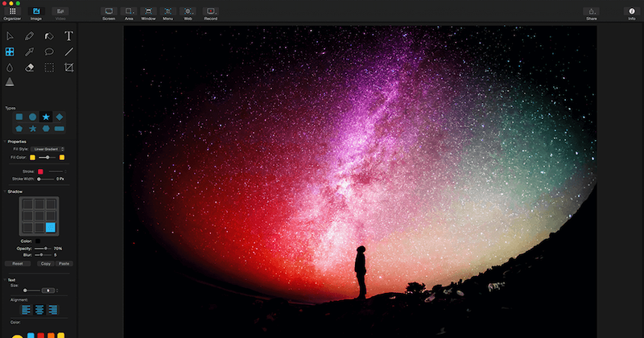Choose the pentagon shape type

click(19, 129)
